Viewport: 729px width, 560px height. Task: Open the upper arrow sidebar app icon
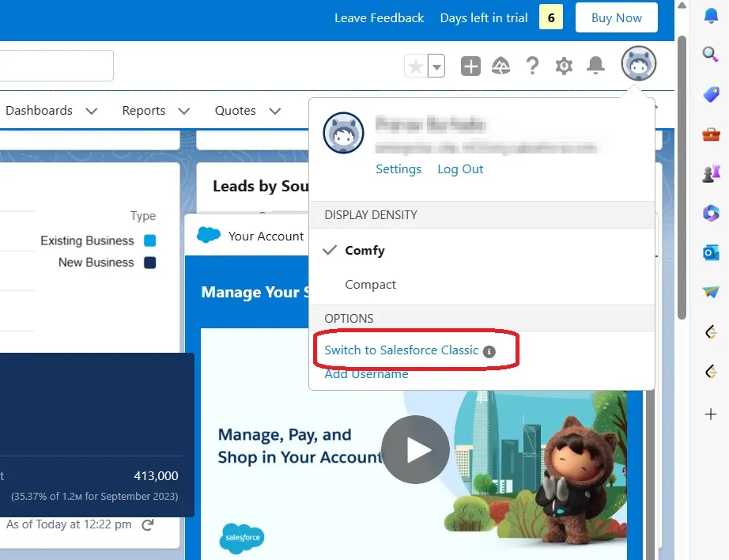pyautogui.click(x=711, y=332)
